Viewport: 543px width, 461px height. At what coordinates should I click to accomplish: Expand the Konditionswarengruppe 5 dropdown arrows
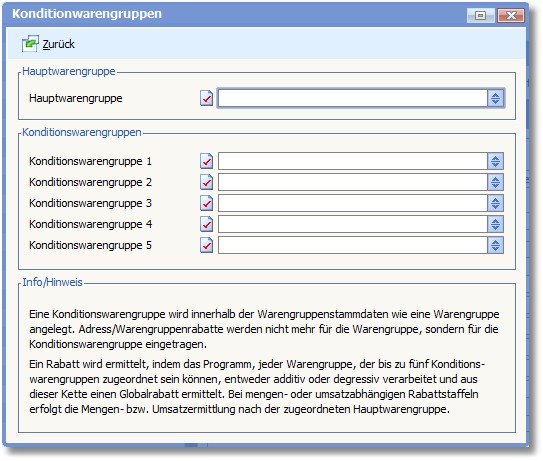495,245
